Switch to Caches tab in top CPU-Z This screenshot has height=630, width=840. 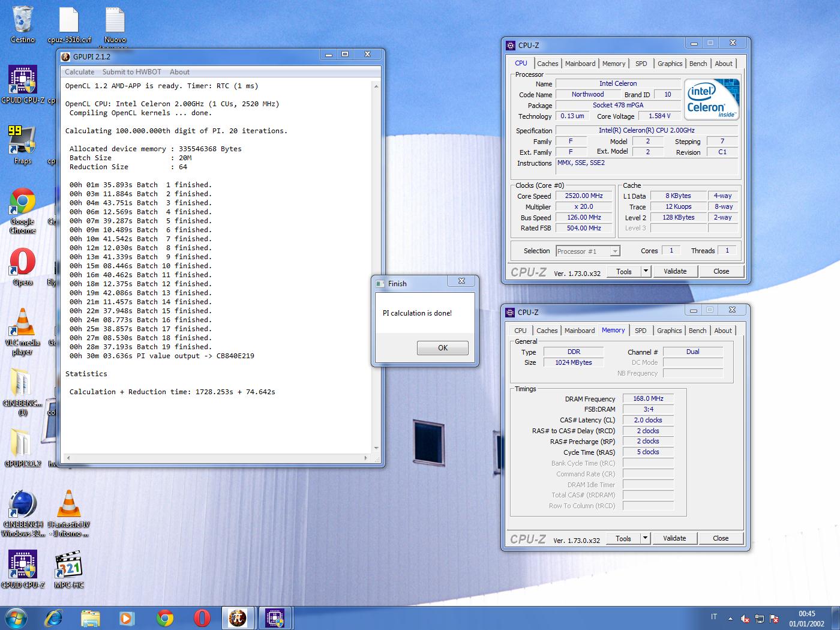(547, 63)
